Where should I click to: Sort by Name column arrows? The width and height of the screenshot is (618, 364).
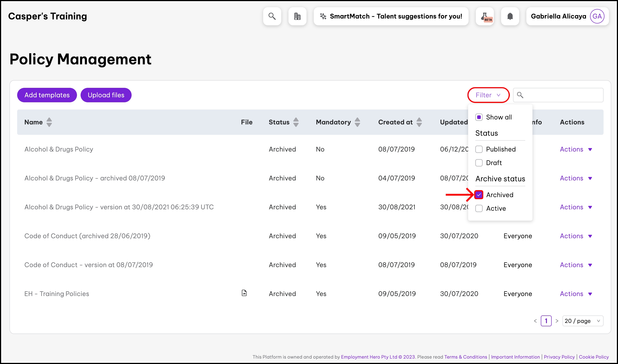(x=49, y=122)
